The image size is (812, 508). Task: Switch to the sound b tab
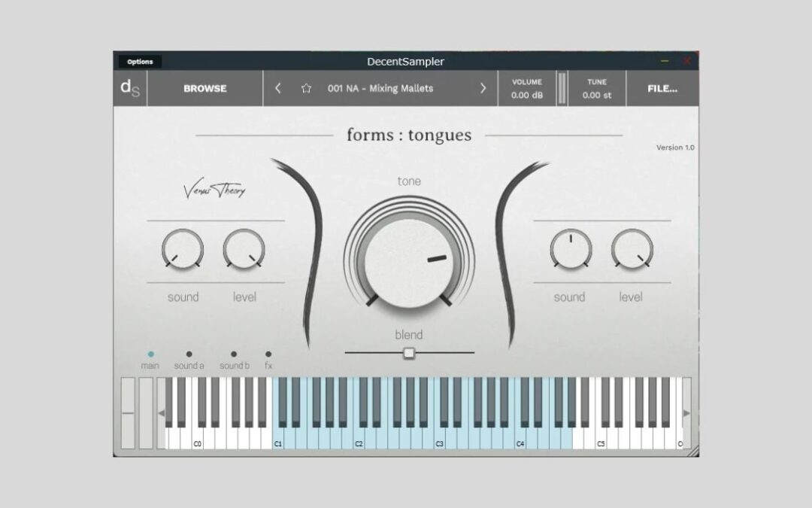[234, 360]
